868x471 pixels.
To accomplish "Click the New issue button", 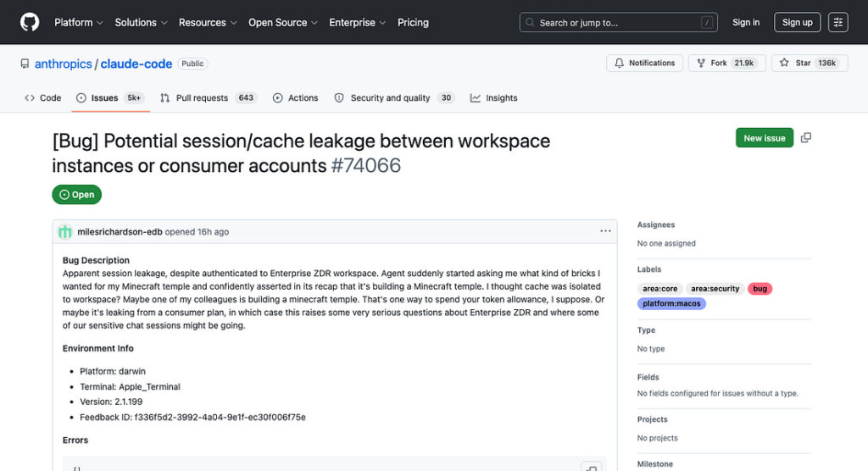I will coord(765,138).
